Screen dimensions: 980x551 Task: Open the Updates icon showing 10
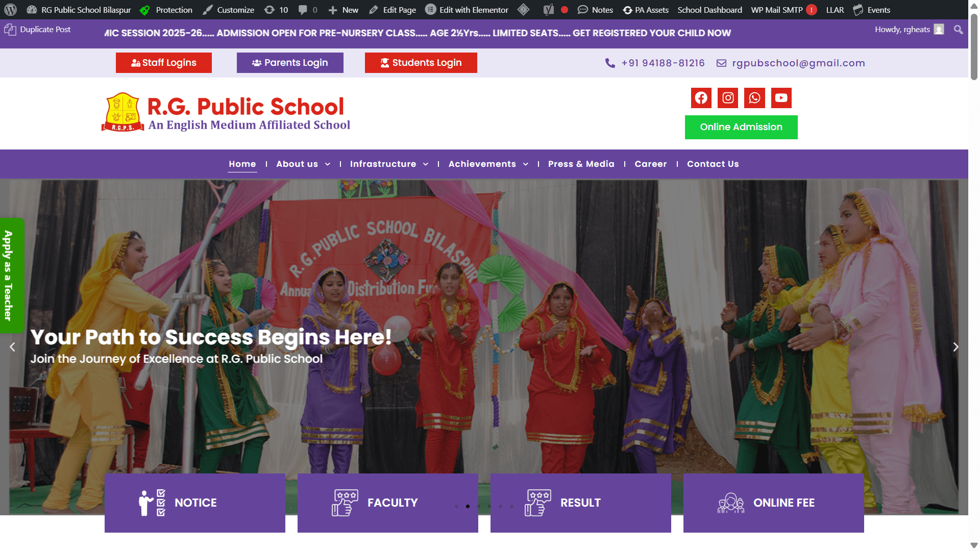[276, 10]
